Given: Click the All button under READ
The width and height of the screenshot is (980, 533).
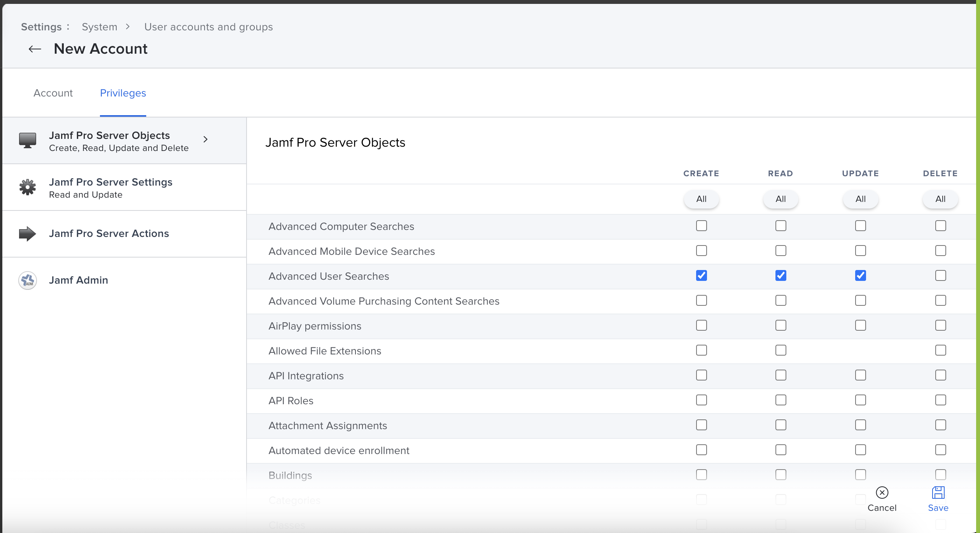Looking at the screenshot, I should [780, 199].
